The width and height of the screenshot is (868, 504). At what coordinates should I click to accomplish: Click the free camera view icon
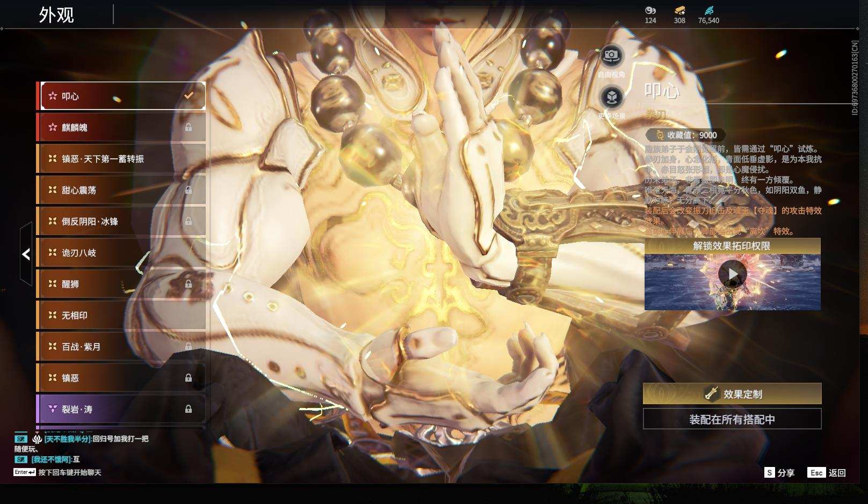611,55
